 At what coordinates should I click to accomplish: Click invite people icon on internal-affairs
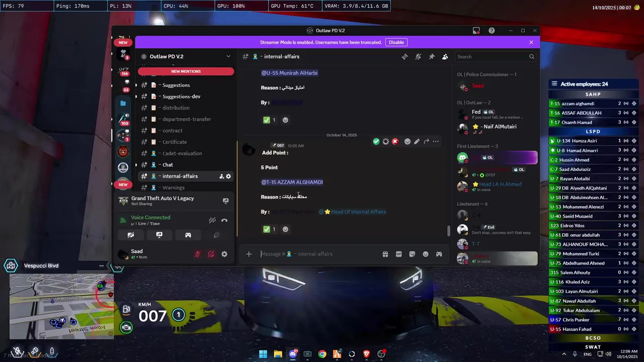click(221, 176)
